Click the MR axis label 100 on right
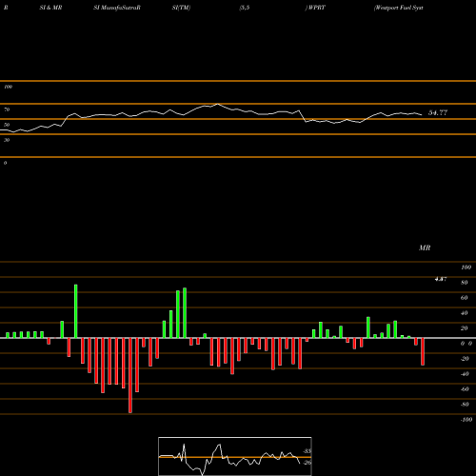The height and width of the screenshot is (476, 476). click(x=466, y=268)
